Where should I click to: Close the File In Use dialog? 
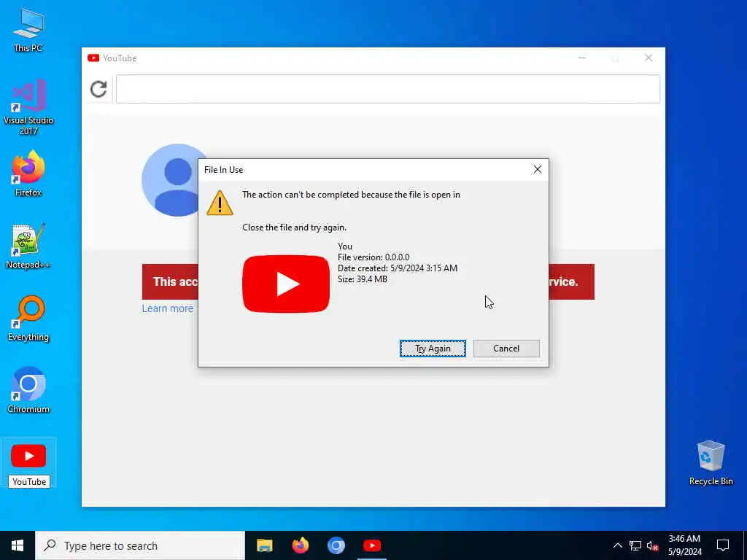click(538, 169)
